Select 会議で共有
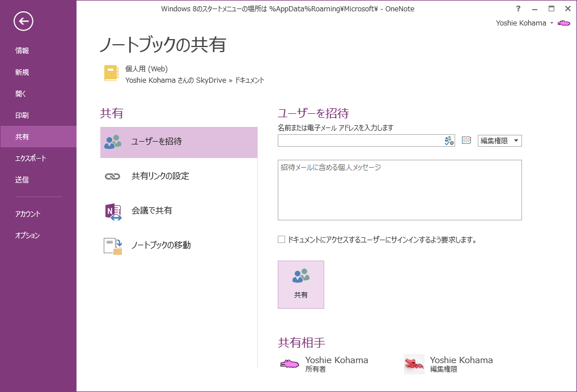This screenshot has width=577, height=392. pyautogui.click(x=179, y=211)
